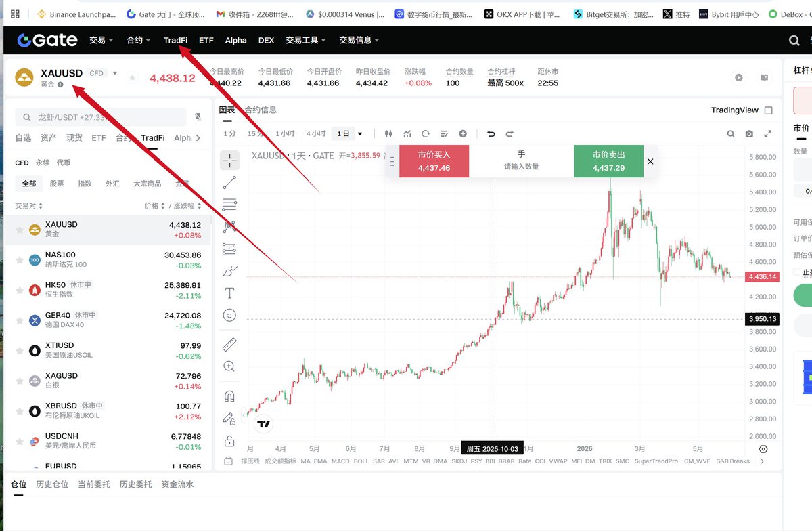The width and height of the screenshot is (812, 531).
Task: Click the site search icon in Gate header
Action: (x=794, y=41)
